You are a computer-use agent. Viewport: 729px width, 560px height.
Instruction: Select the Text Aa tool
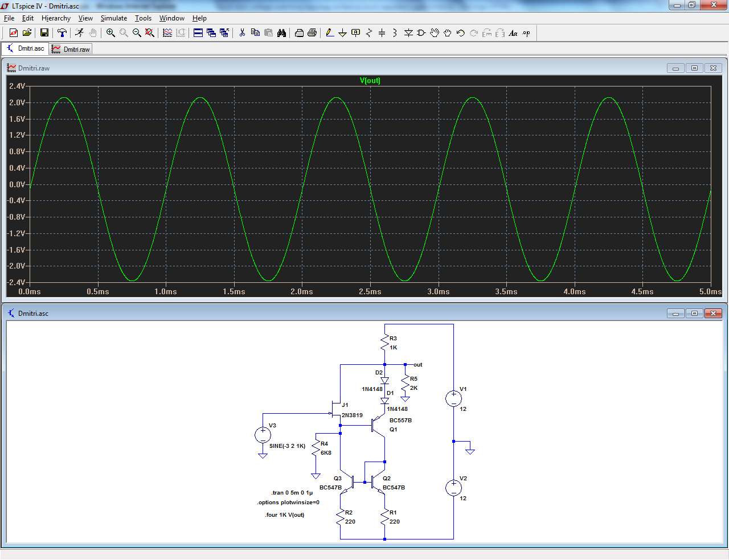(x=513, y=33)
